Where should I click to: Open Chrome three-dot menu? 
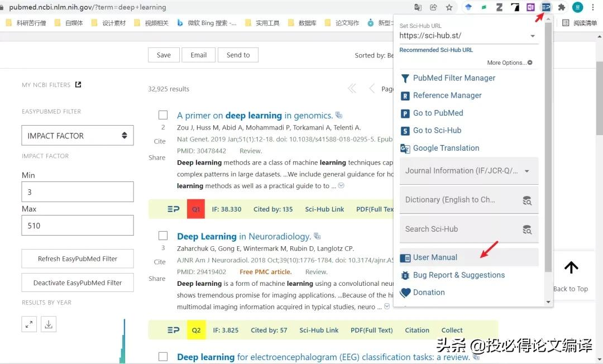(x=592, y=7)
